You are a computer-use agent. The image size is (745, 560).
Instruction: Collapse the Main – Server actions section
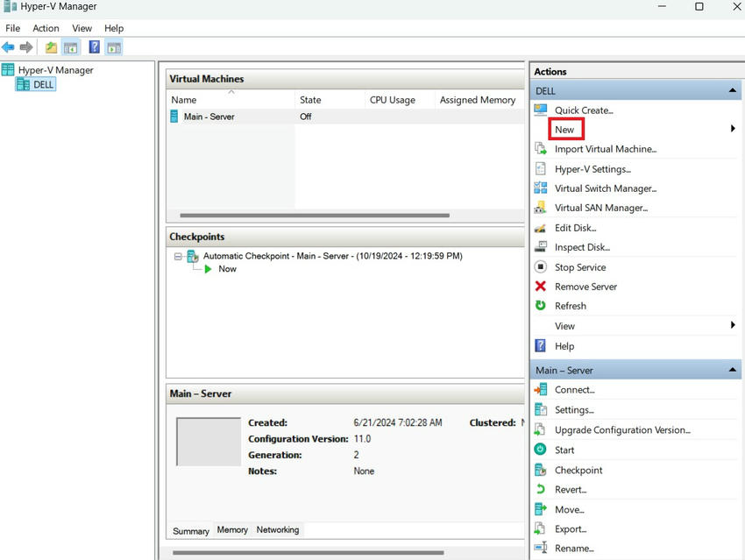click(x=732, y=370)
